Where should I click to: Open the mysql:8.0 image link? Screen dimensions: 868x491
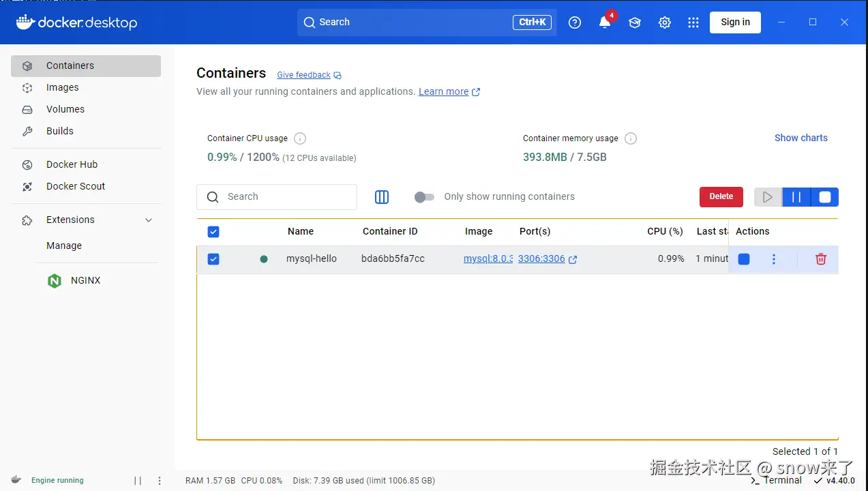pos(488,259)
